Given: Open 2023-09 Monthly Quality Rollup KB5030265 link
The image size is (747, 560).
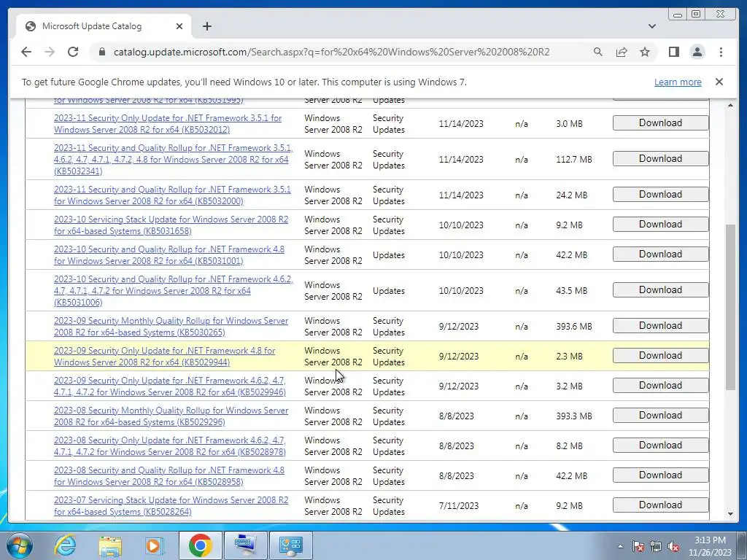Looking at the screenshot, I should click(171, 327).
